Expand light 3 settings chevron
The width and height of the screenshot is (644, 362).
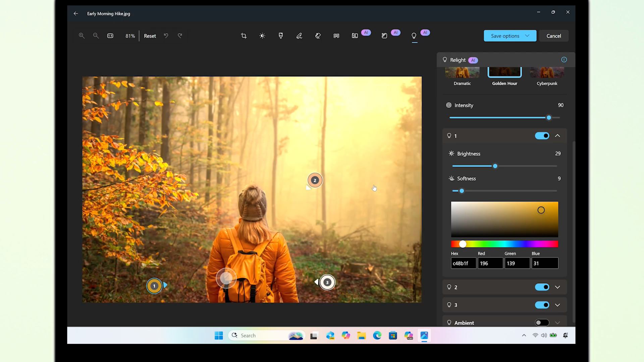(557, 305)
